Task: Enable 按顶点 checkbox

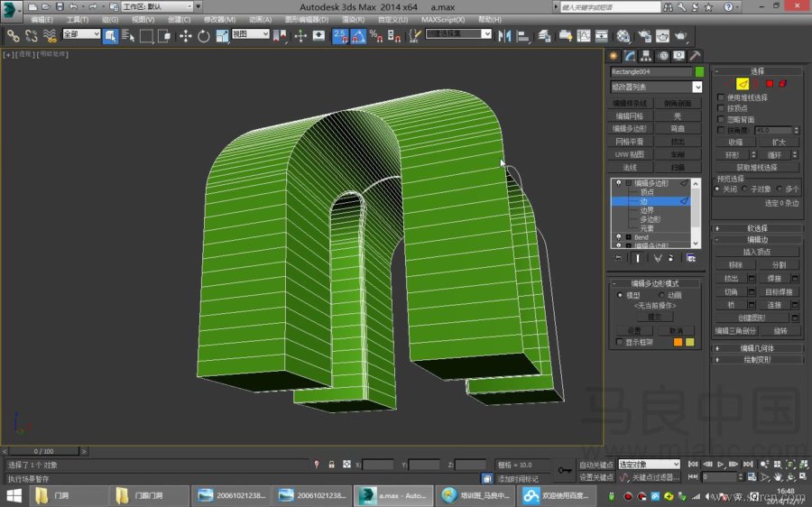Action: click(721, 107)
